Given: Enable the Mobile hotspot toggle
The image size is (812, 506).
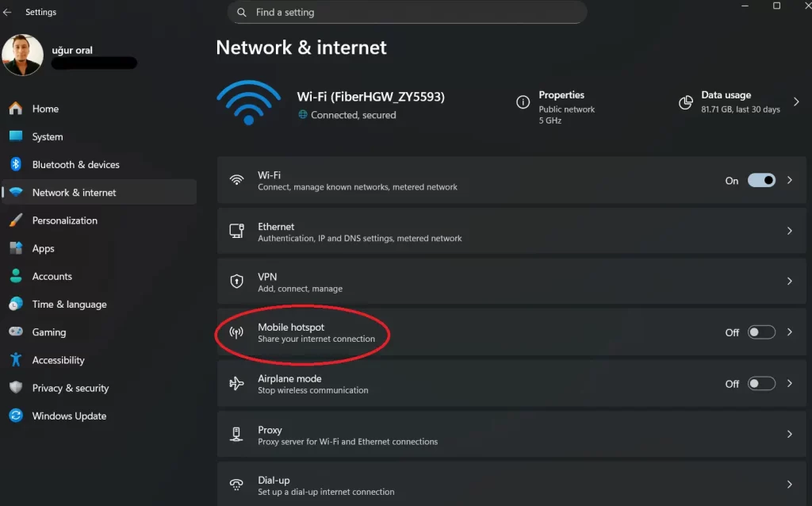Looking at the screenshot, I should pos(760,332).
